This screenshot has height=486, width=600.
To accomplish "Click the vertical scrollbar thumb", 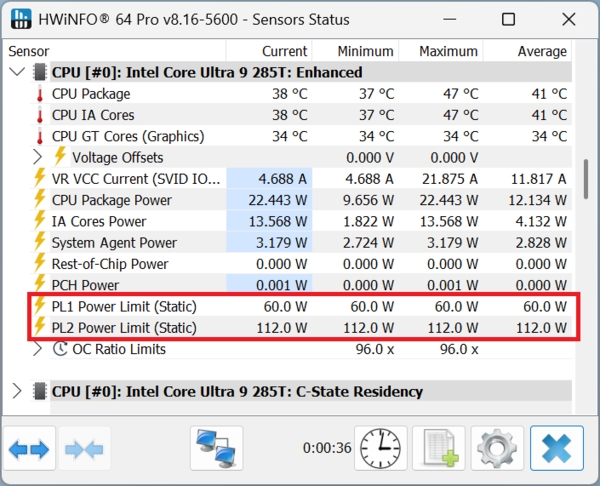I will tap(586, 179).
